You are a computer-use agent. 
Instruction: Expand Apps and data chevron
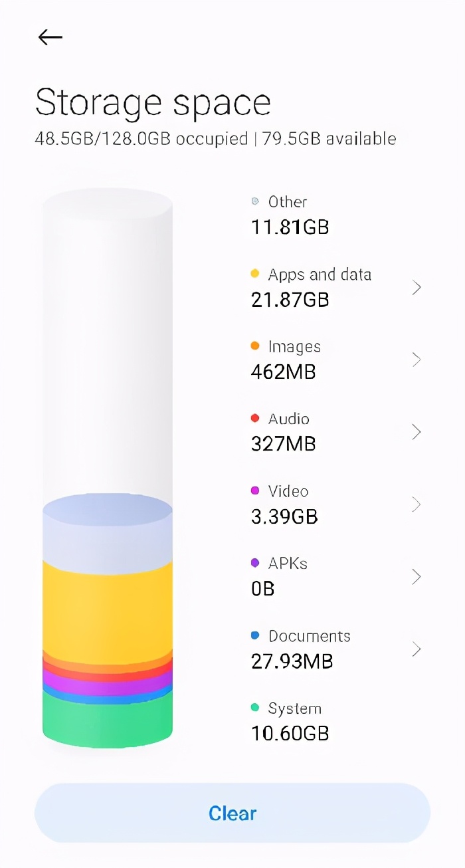click(417, 288)
